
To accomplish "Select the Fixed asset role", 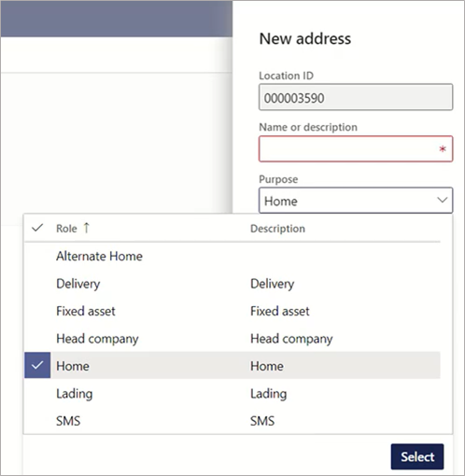I will 86,311.
